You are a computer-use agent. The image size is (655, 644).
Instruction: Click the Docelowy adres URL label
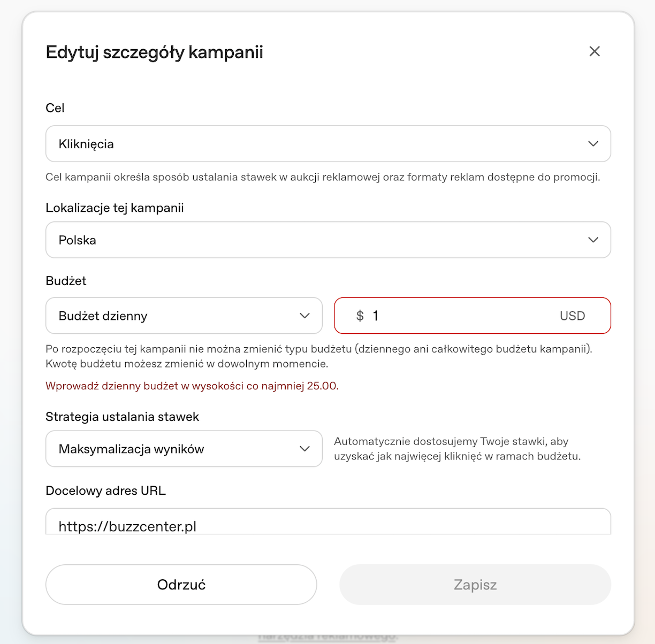click(x=105, y=490)
